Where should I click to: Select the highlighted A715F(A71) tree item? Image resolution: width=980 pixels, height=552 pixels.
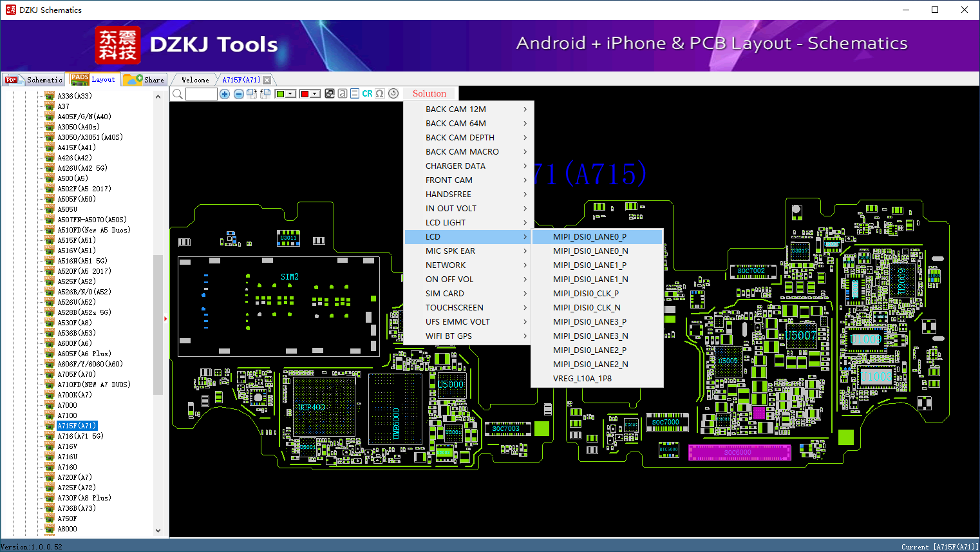click(x=77, y=426)
